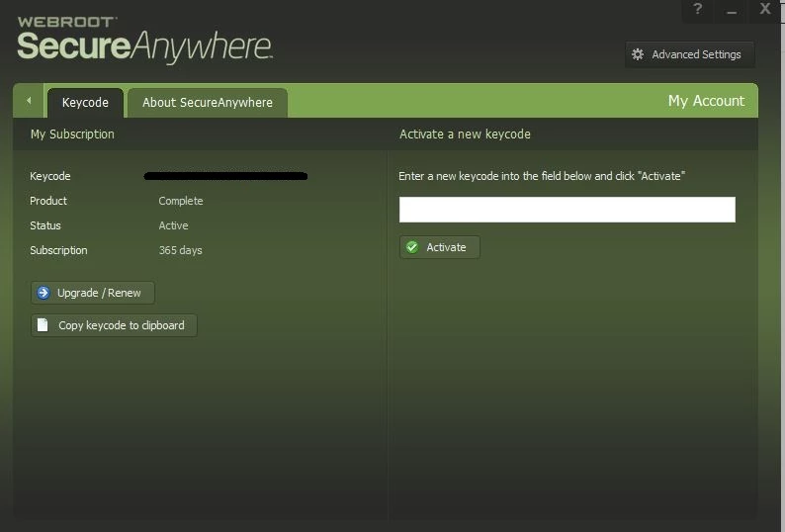Click the Subscription row label
The width and height of the screenshot is (785, 532).
[58, 250]
